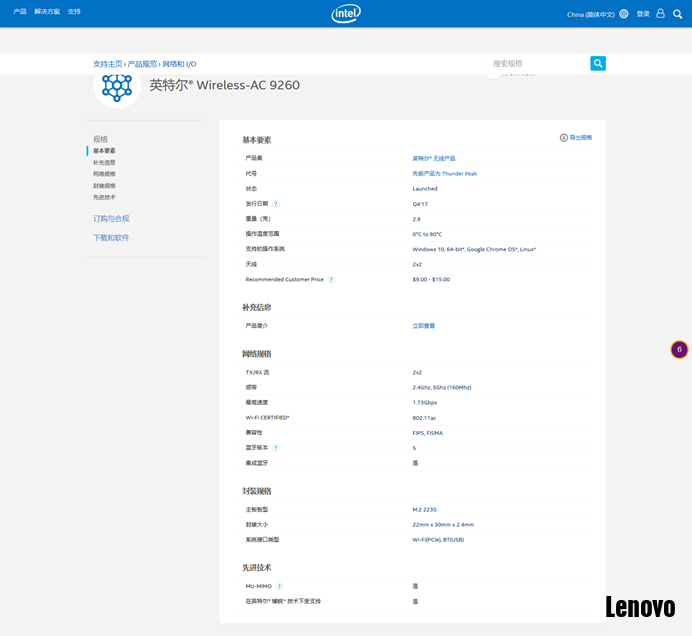The width and height of the screenshot is (692, 636).
Task: Click the Q4'17 launch date value
Action: click(420, 204)
